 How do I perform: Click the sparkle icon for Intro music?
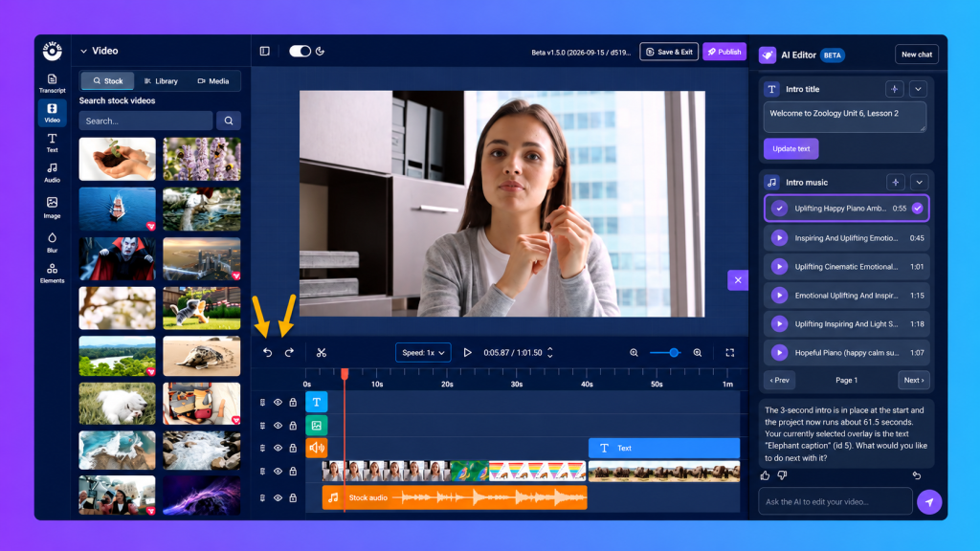[896, 183]
